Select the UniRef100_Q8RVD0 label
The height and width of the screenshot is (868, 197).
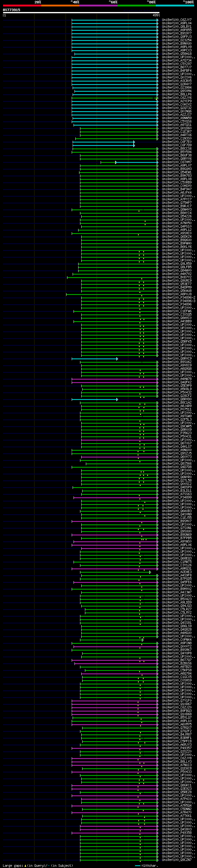(x=176, y=399)
